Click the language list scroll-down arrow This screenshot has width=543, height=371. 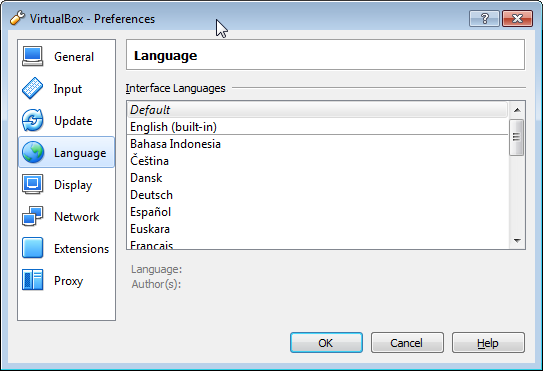point(517,240)
